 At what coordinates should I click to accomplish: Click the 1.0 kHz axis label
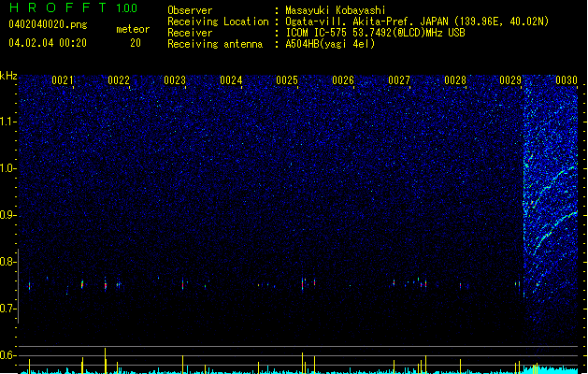pos(8,168)
